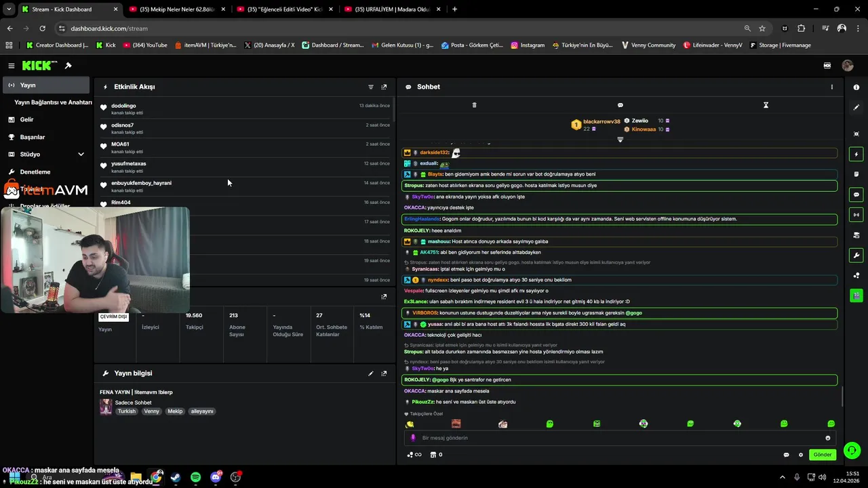868x488 pixels.
Task: Click the address bar with dashboard.kick.com/stream
Action: pyautogui.click(x=400, y=28)
